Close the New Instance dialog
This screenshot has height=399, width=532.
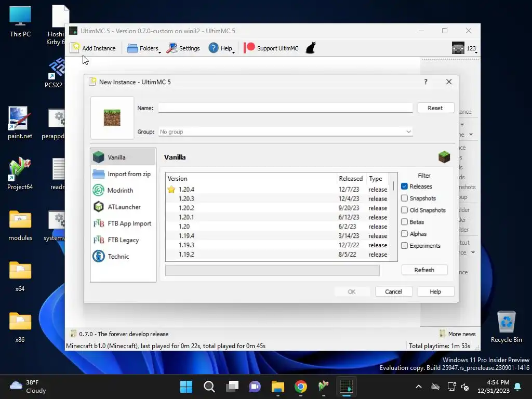coord(449,82)
